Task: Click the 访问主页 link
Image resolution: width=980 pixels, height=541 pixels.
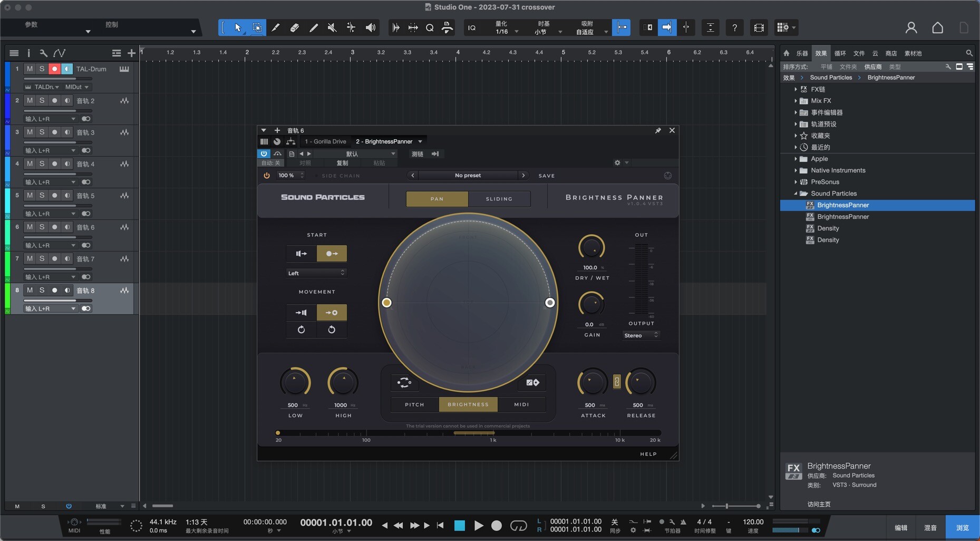Action: click(819, 504)
